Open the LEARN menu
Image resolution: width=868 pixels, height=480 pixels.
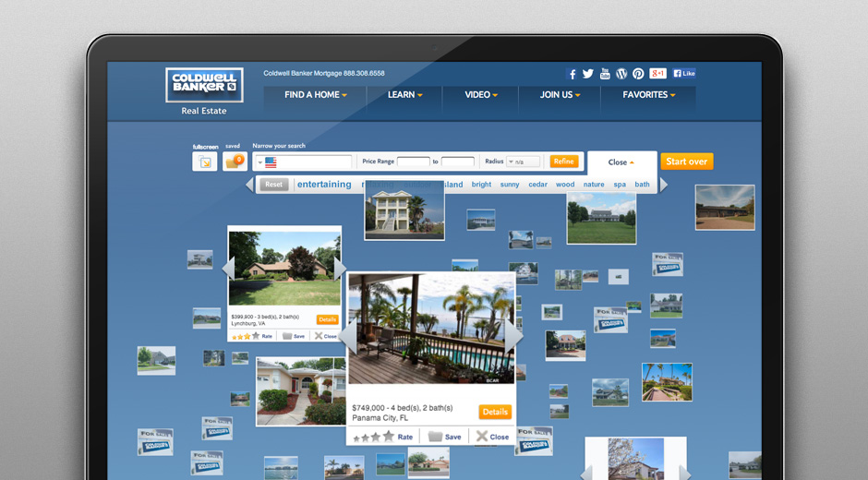[404, 95]
